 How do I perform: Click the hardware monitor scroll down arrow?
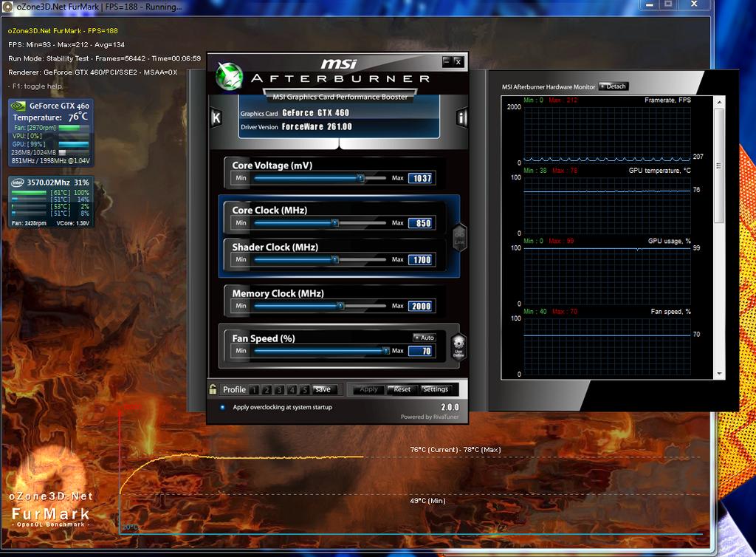(719, 374)
